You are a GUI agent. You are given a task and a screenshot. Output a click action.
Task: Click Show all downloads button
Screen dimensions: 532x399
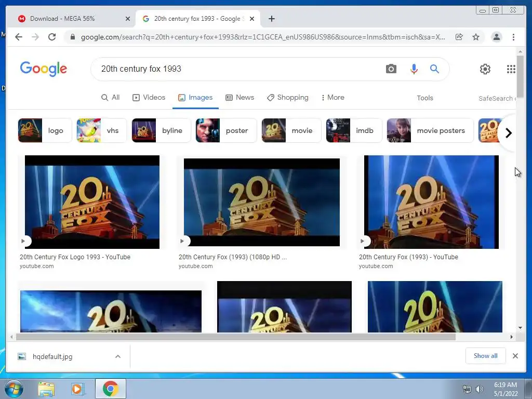(485, 355)
